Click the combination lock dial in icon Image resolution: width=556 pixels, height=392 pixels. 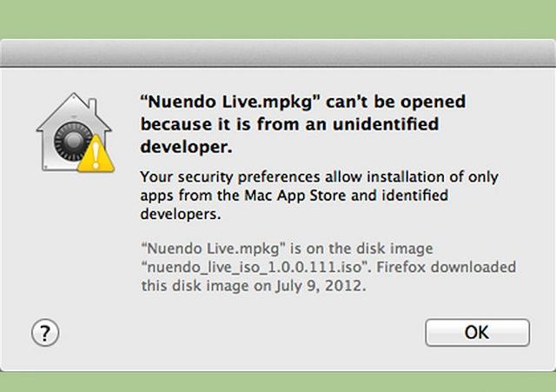coord(73,141)
